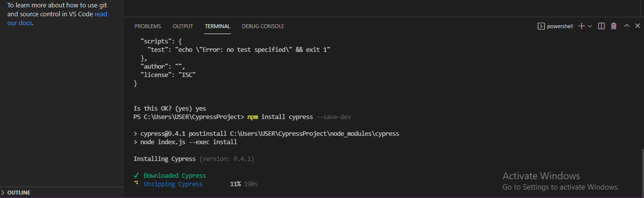This screenshot has height=198, width=644.
Task: Select the powershell terminal label
Action: (x=560, y=26)
